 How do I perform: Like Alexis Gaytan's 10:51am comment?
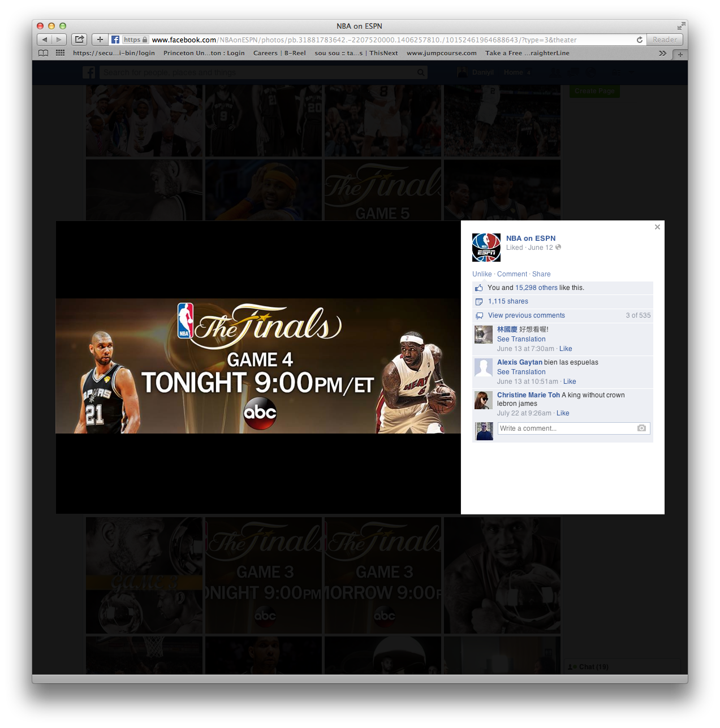point(570,382)
